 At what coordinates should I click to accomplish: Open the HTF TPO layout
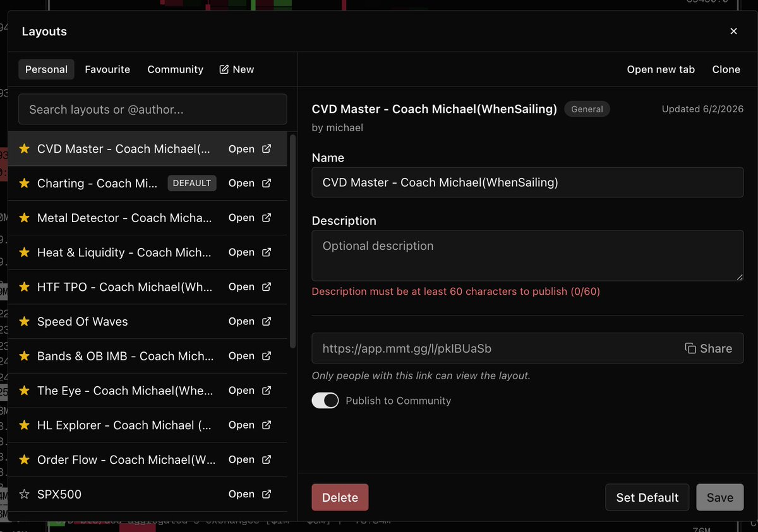click(241, 287)
